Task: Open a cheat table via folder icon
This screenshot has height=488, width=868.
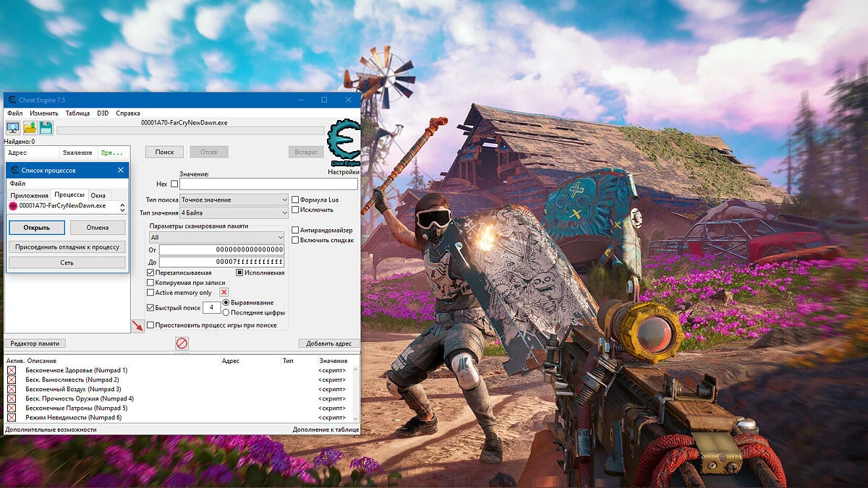Action: point(30,128)
